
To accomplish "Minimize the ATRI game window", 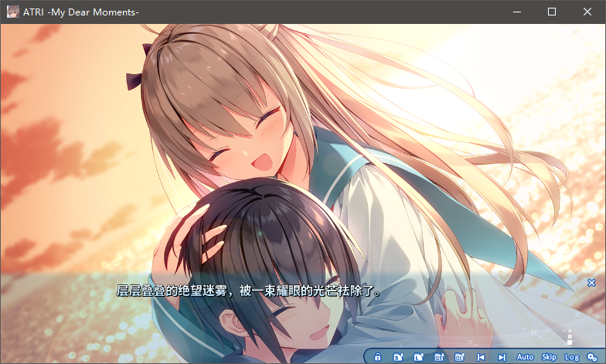I will point(516,12).
